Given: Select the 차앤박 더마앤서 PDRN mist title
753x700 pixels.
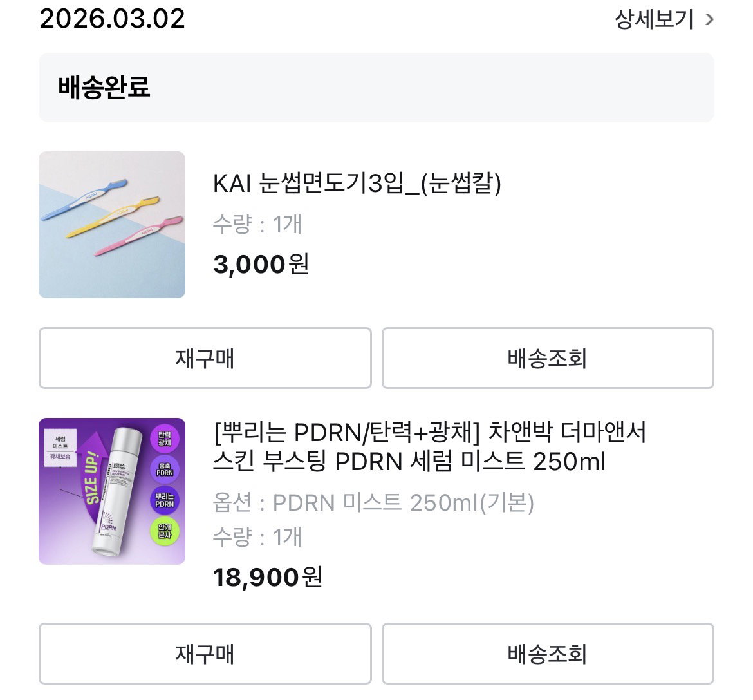Looking at the screenshot, I should pos(430,447).
